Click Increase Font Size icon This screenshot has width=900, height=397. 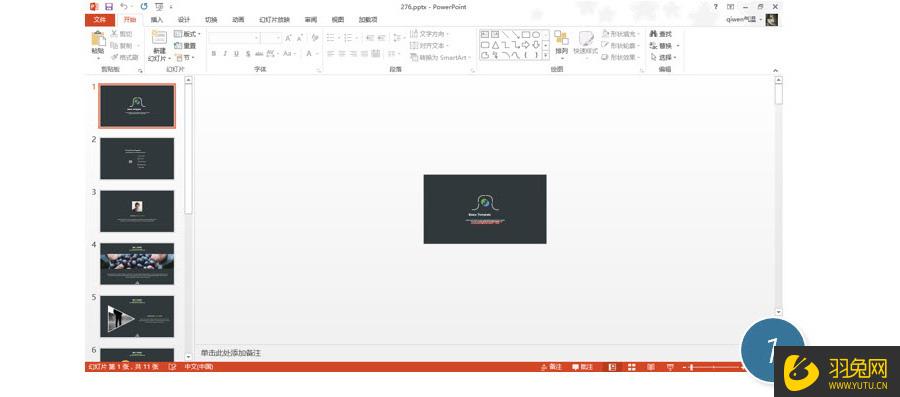[288, 38]
